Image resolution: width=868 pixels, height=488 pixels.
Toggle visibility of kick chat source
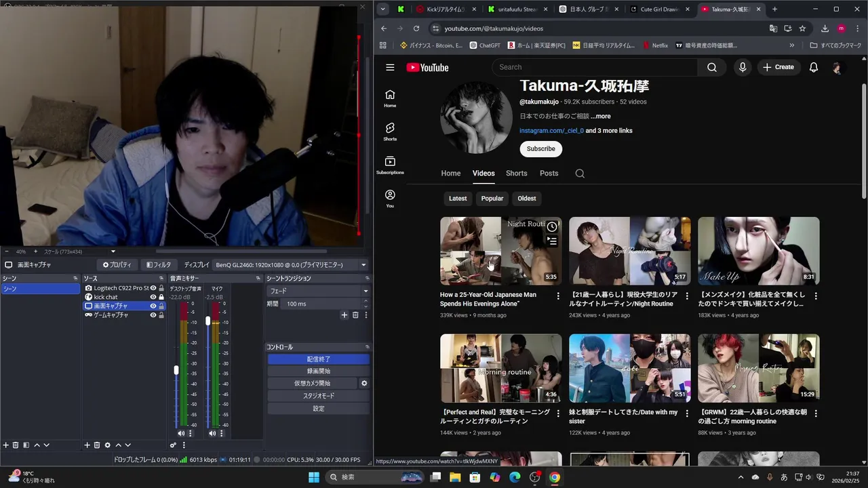[153, 297]
